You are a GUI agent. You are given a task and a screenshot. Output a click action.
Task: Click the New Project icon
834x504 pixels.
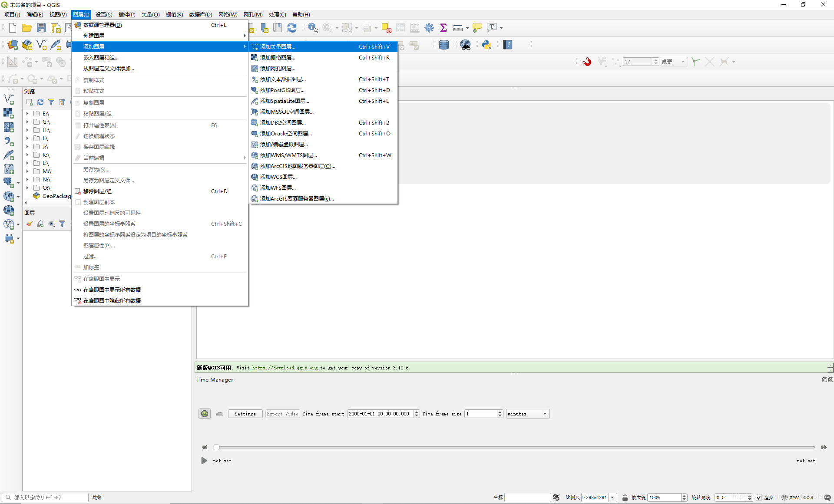13,28
